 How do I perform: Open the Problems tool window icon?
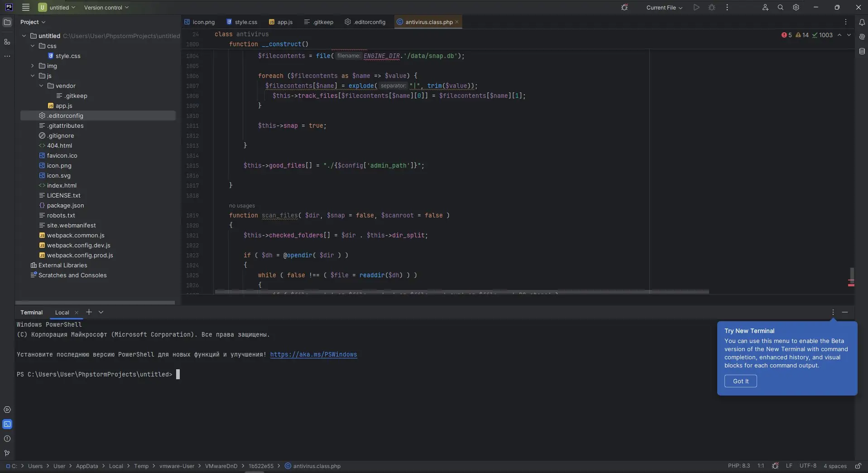pos(7,439)
